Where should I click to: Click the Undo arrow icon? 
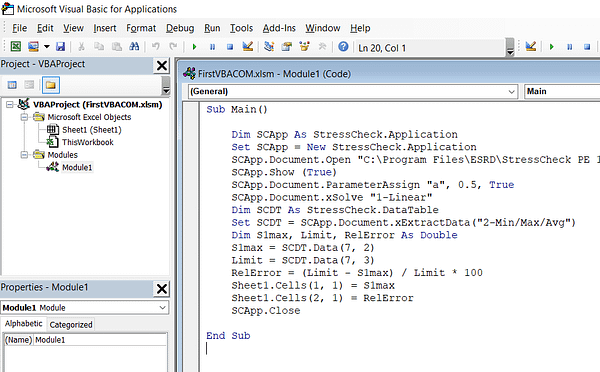click(155, 47)
